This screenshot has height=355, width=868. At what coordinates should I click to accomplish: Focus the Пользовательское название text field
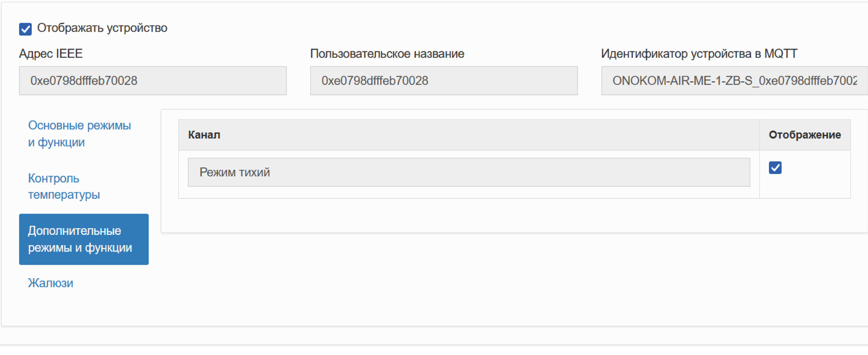(444, 81)
